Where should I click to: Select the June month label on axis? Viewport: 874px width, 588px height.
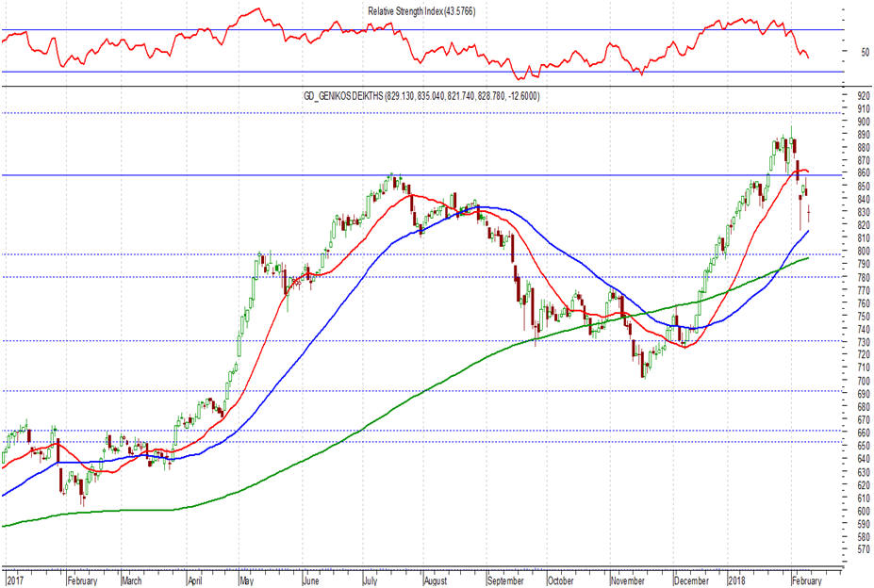(x=311, y=580)
